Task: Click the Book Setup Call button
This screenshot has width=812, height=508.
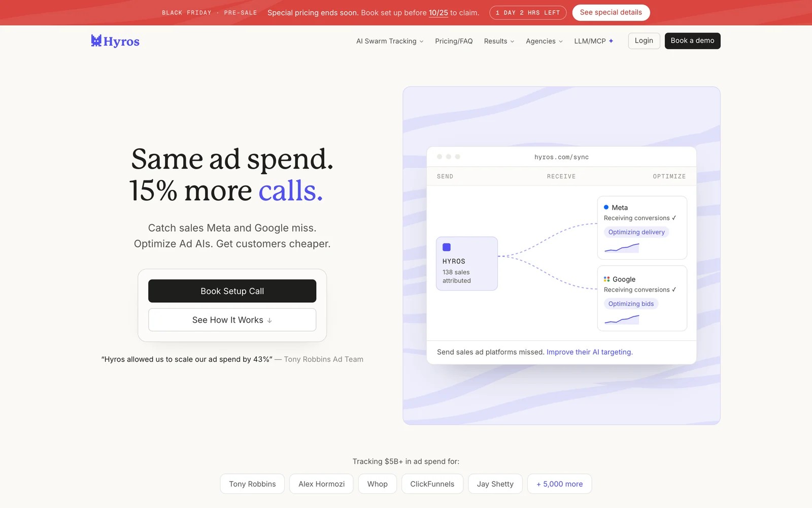Action: click(x=232, y=291)
